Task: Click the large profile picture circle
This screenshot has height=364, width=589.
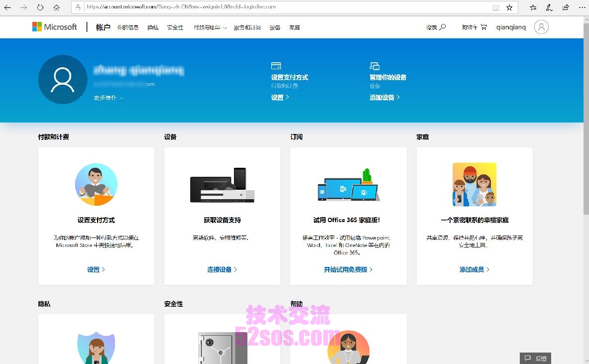Action: click(63, 79)
